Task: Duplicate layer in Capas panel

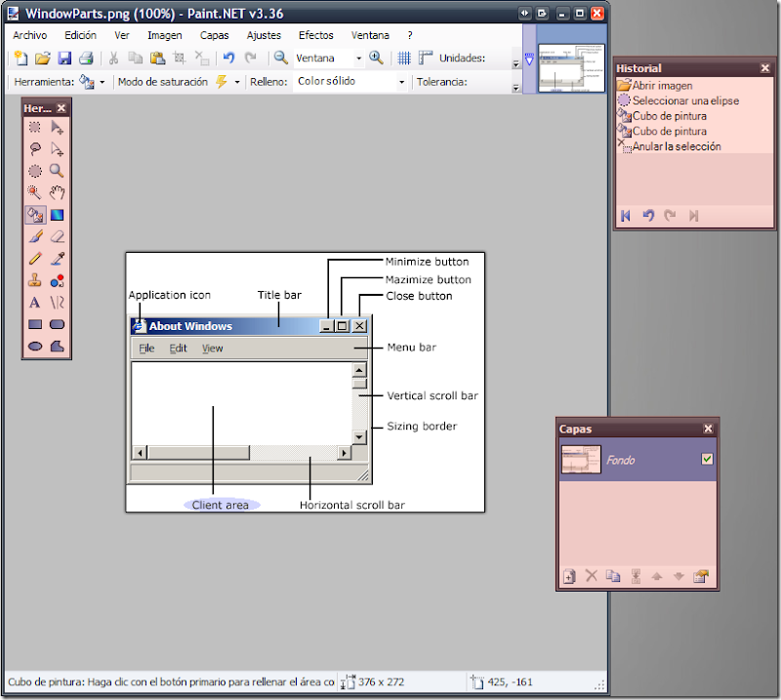Action: (x=613, y=576)
